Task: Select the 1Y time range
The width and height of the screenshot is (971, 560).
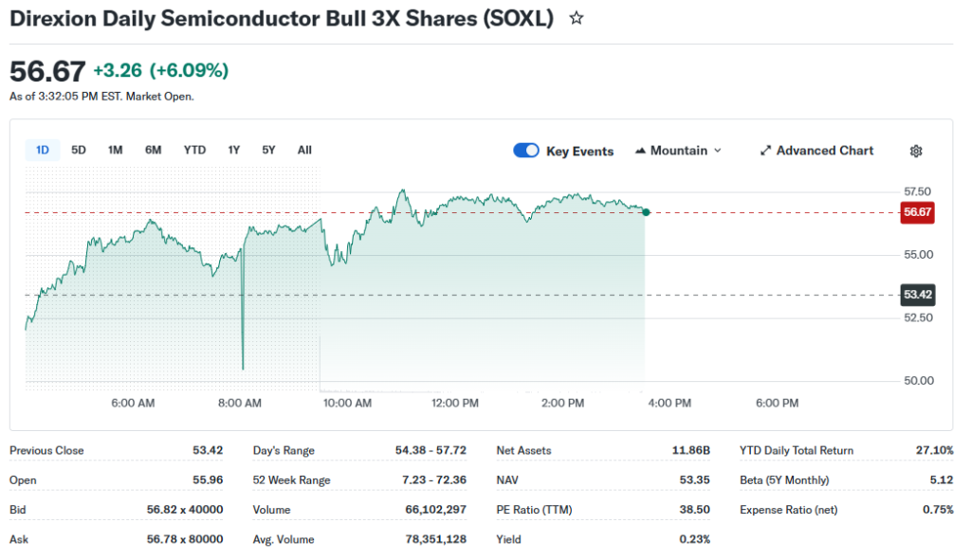Action: coord(234,150)
